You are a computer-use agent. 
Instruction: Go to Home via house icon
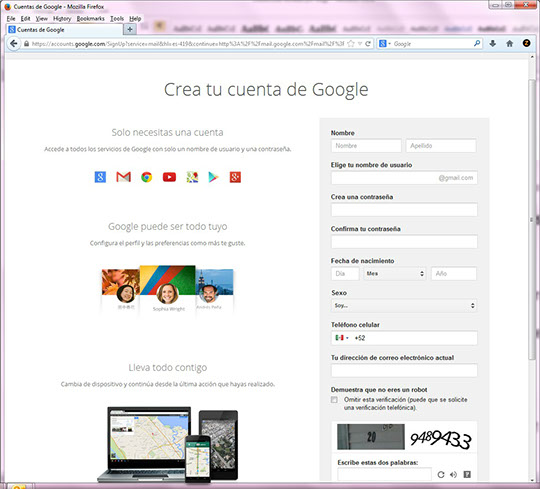tap(510, 43)
